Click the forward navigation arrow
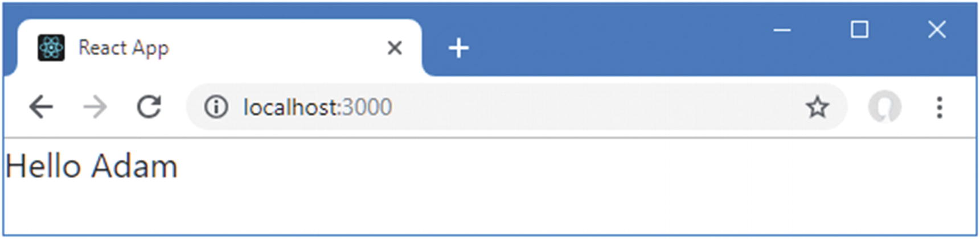The image size is (980, 239). (95, 107)
